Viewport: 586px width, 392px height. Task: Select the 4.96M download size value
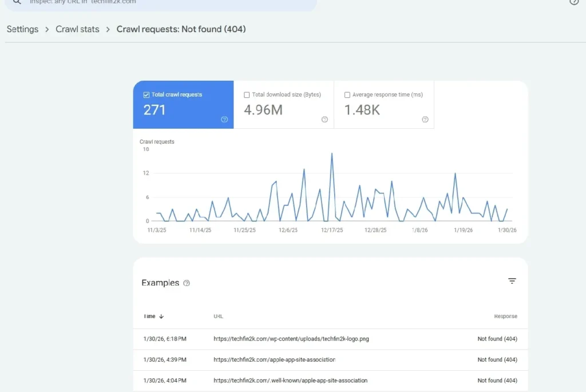pos(263,110)
